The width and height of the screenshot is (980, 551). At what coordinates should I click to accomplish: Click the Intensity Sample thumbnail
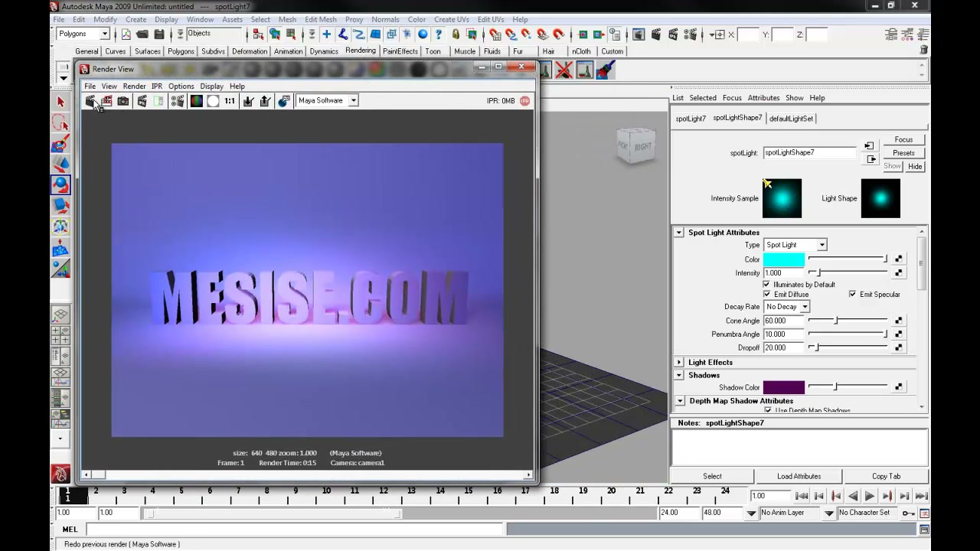tap(782, 198)
